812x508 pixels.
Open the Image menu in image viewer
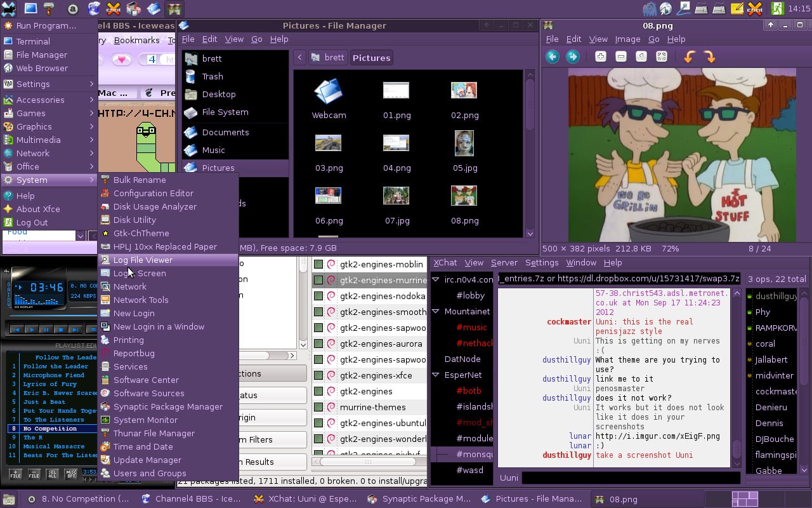[627, 39]
